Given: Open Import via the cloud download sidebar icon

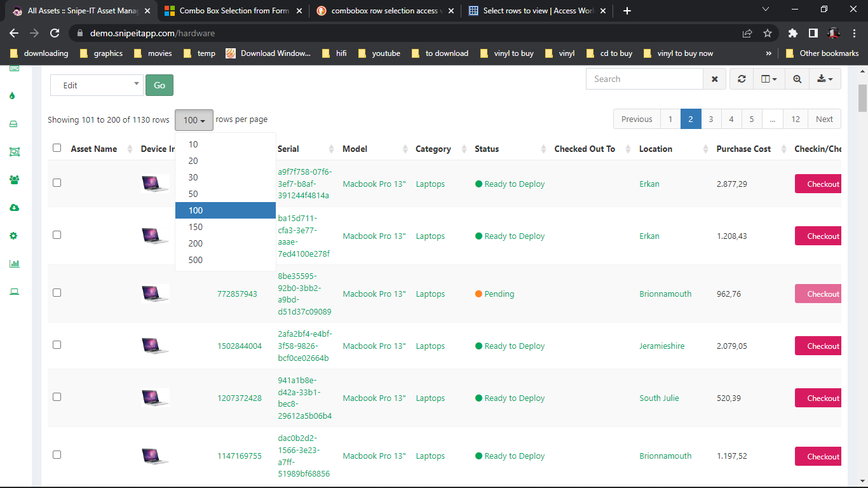Looking at the screenshot, I should point(14,208).
